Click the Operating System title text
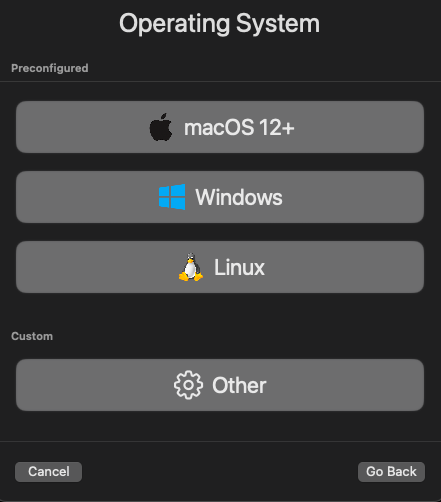The width and height of the screenshot is (441, 502). click(x=219, y=23)
